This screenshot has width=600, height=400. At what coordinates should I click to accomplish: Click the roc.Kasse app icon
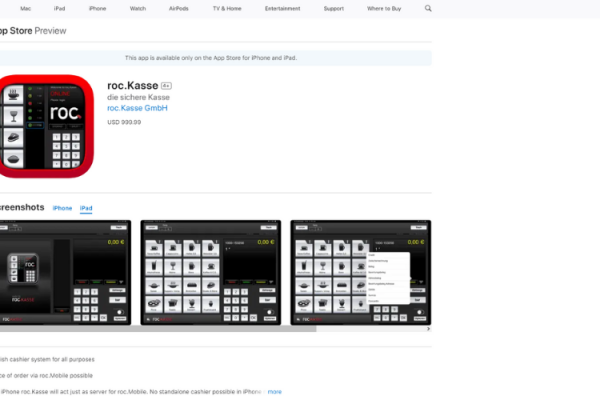(46, 126)
